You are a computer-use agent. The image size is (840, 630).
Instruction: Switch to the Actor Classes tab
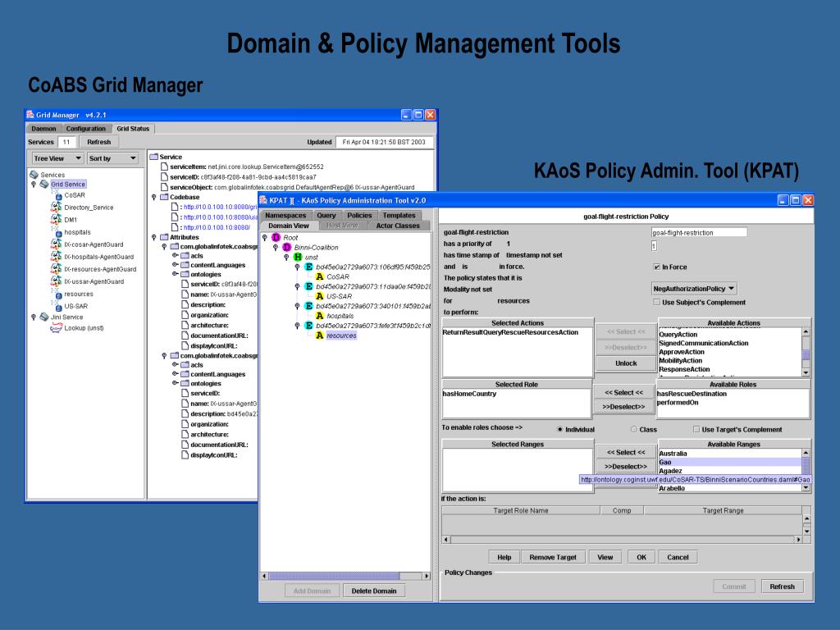[x=398, y=226]
